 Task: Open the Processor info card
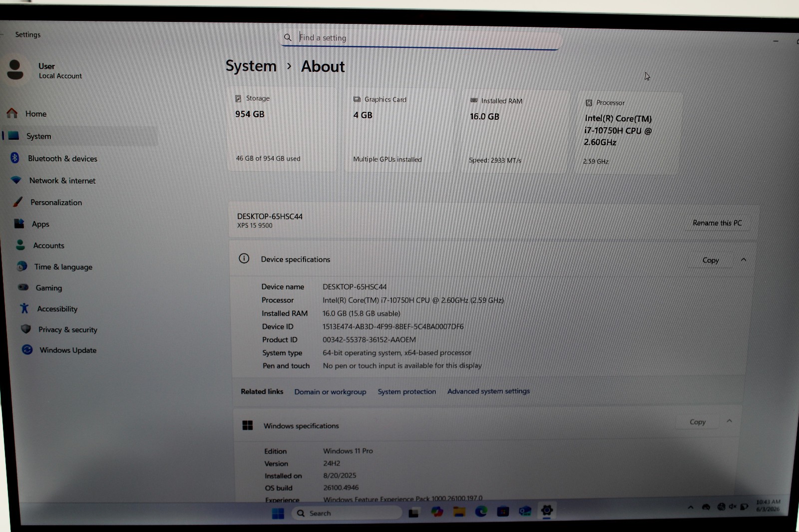(628, 133)
